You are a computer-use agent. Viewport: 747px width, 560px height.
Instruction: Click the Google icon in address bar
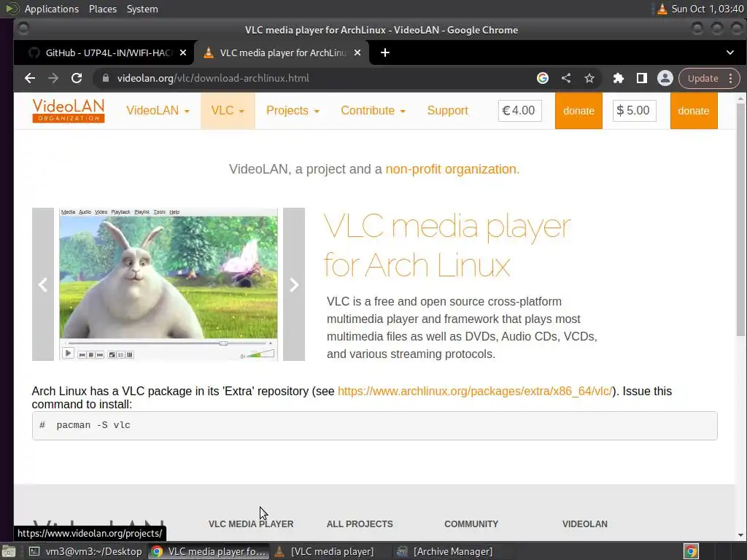point(543,78)
